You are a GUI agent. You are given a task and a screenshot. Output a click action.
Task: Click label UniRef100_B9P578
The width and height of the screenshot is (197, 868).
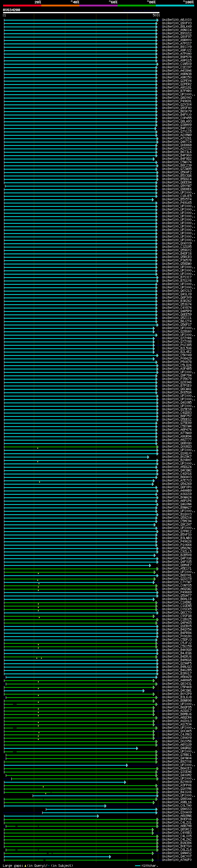click(176, 57)
